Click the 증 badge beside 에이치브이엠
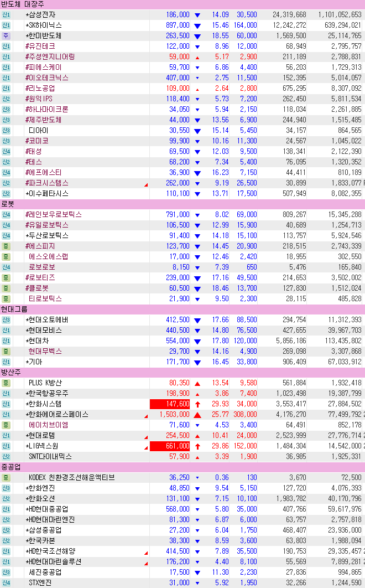The width and height of the screenshot is (365, 588). [x=6, y=425]
